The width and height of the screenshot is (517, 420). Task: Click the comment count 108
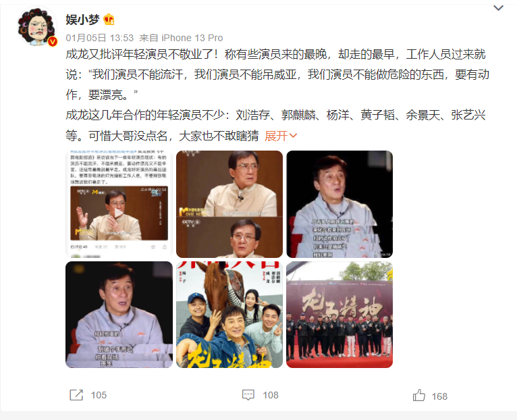[271, 395]
